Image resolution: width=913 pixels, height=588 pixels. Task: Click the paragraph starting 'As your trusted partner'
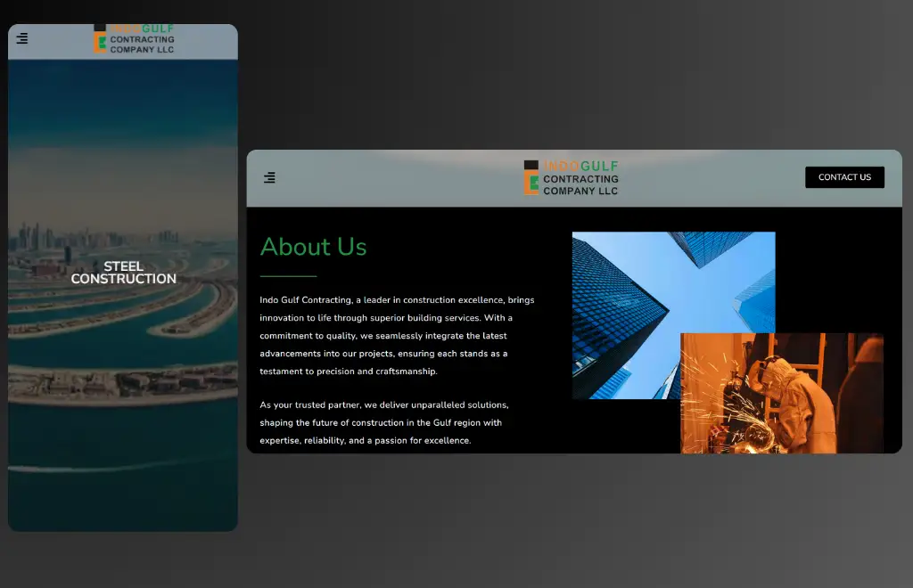383,422
